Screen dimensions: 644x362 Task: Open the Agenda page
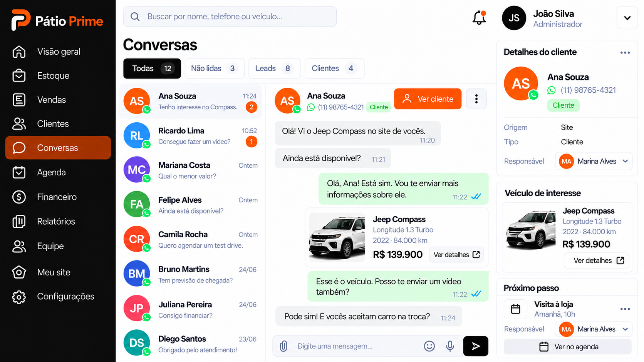(58, 172)
